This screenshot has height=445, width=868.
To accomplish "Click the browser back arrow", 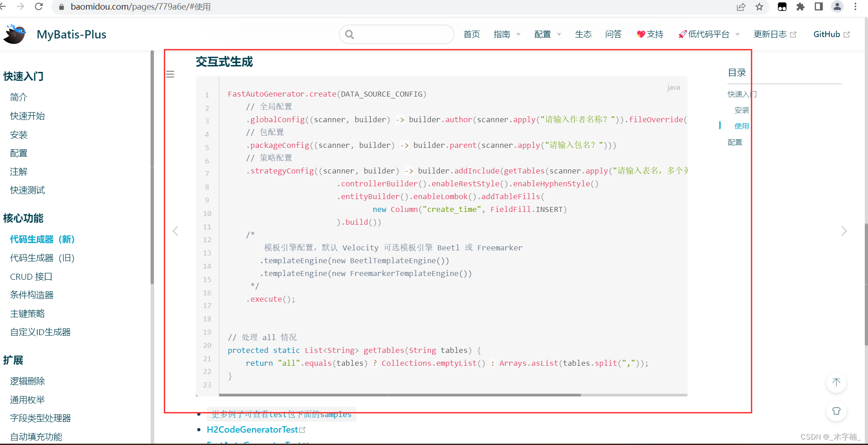I will [x=3, y=6].
